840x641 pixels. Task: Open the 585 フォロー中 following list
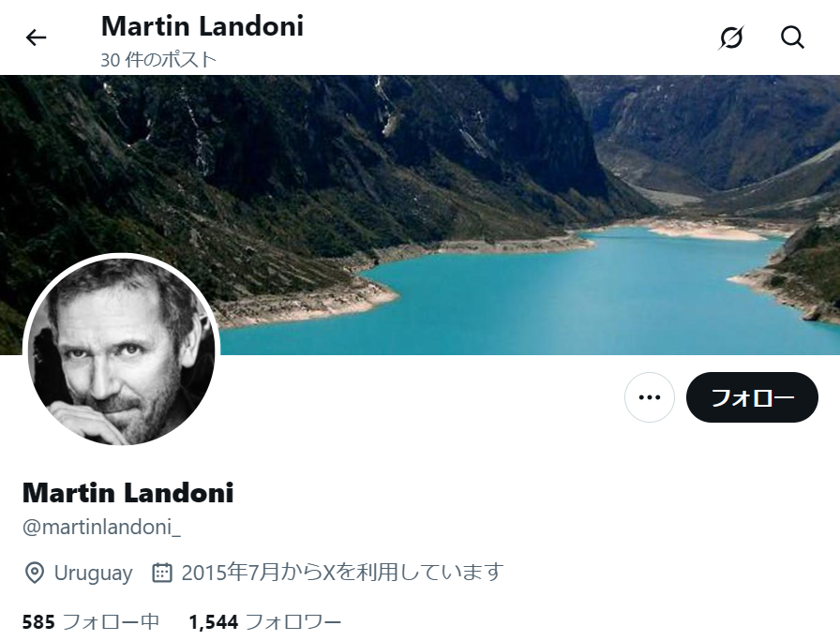(x=91, y=621)
